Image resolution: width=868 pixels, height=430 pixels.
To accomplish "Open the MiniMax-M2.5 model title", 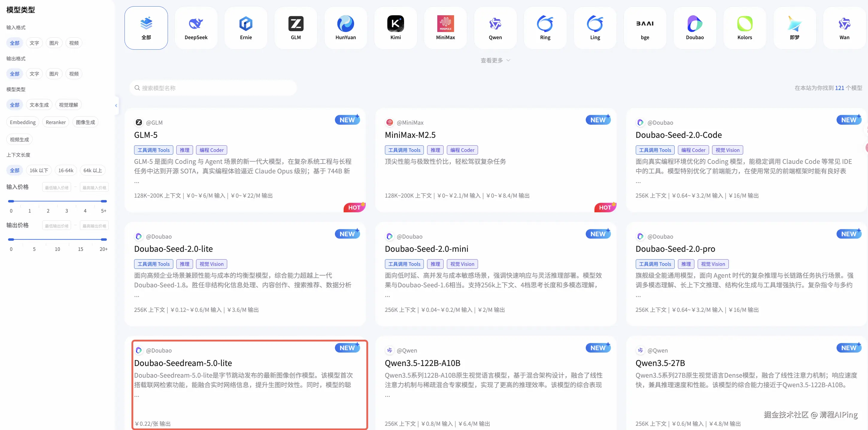I will (410, 135).
